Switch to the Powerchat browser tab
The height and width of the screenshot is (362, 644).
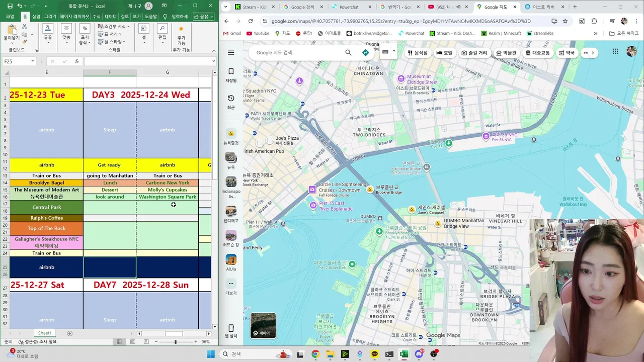[351, 7]
